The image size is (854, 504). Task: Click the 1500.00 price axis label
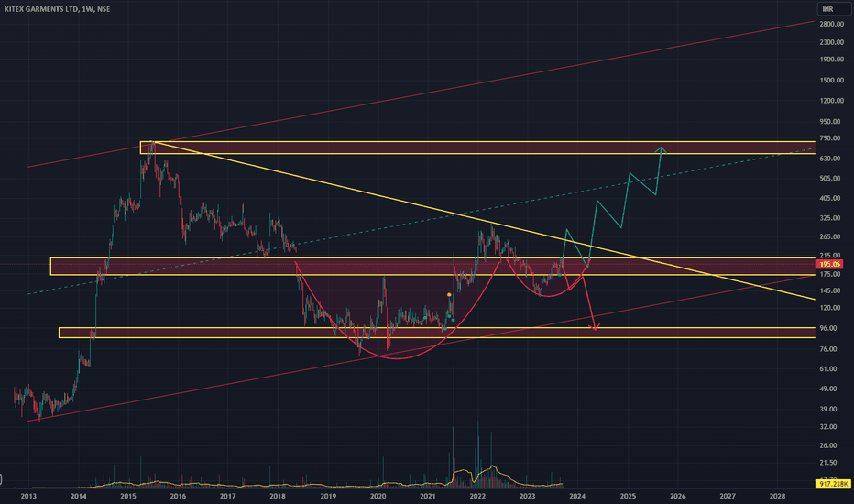click(x=832, y=80)
